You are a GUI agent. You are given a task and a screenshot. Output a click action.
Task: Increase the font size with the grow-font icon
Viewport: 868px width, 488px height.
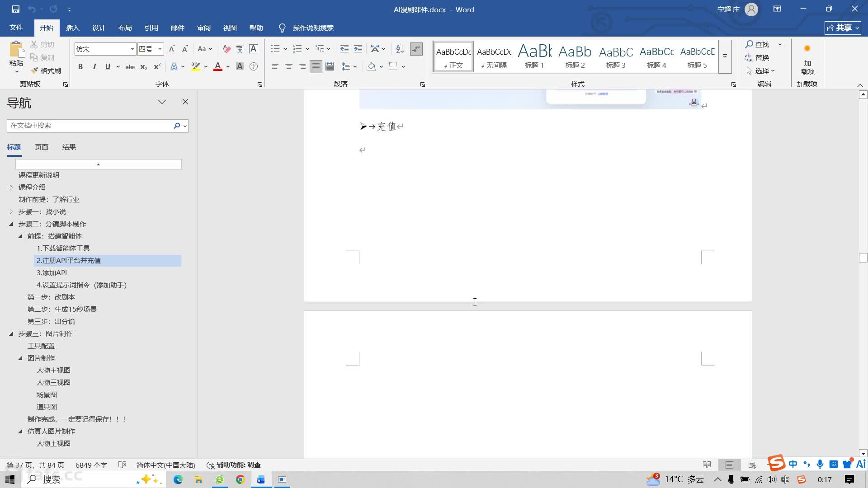[172, 49]
